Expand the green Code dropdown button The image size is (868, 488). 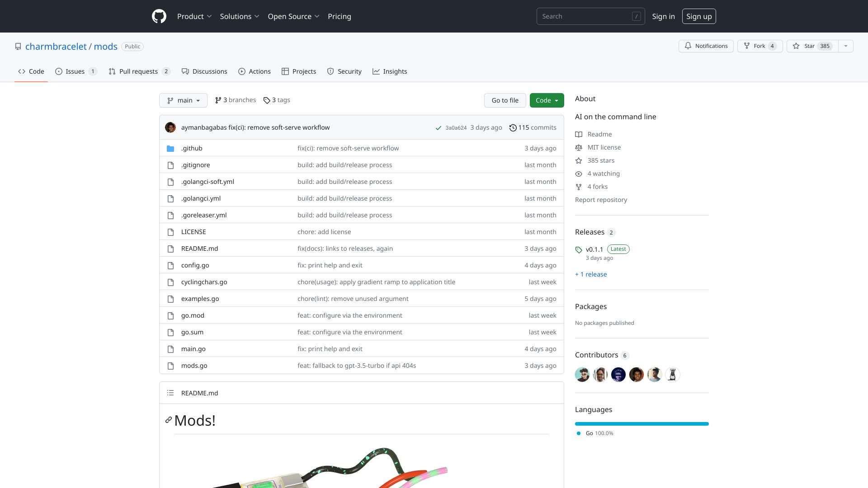[547, 100]
